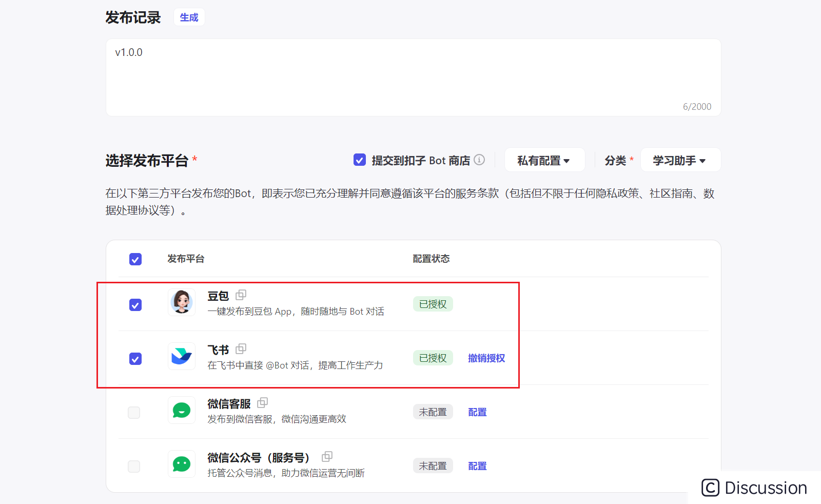Click the 微信公众号 green WeChat icon
Screen dimensions: 821x504
[182, 464]
